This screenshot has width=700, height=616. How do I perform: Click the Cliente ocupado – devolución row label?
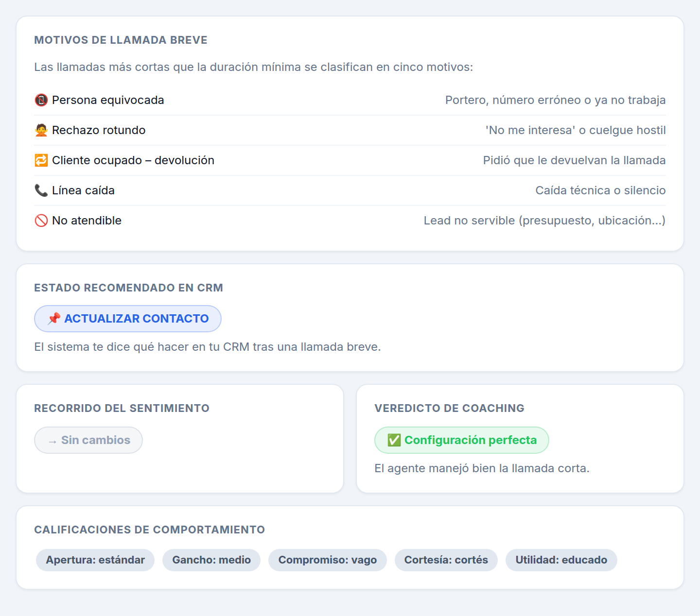click(133, 160)
